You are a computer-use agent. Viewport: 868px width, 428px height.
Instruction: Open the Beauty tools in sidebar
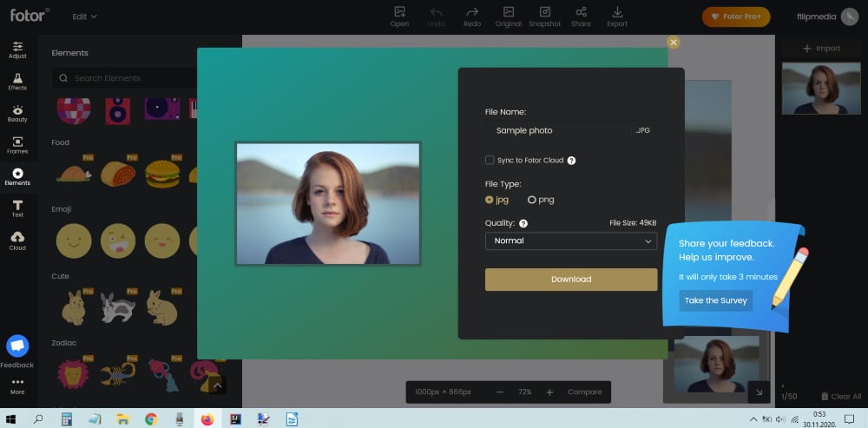pyautogui.click(x=17, y=114)
